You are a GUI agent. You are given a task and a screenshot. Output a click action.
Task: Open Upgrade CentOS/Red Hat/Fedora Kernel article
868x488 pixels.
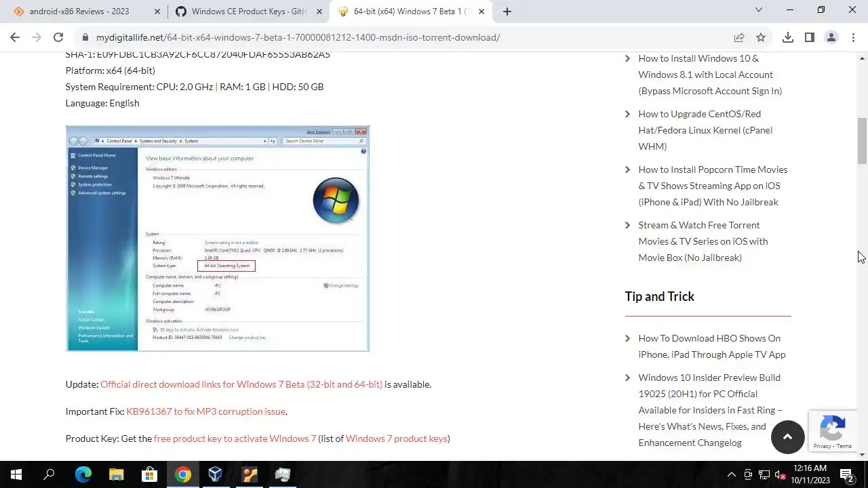705,130
